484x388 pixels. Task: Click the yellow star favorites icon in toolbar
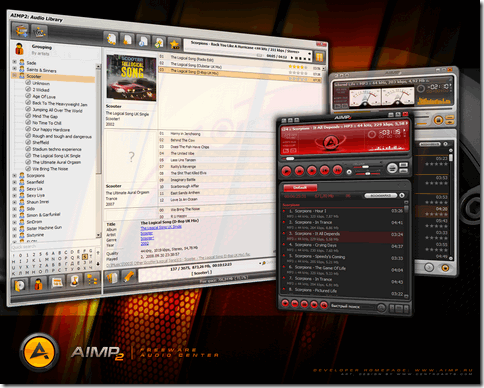point(174,44)
